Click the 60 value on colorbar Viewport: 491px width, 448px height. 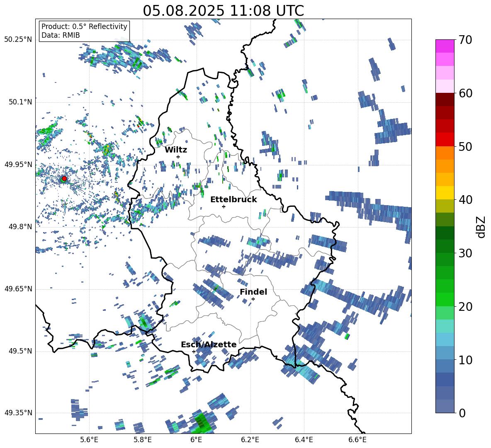(465, 93)
